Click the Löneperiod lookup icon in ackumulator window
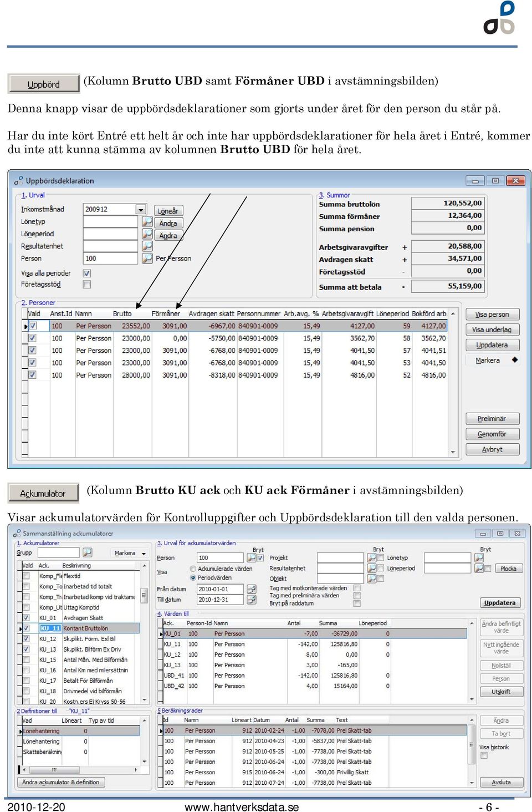Screen dimensions: 532x812 tap(479, 568)
